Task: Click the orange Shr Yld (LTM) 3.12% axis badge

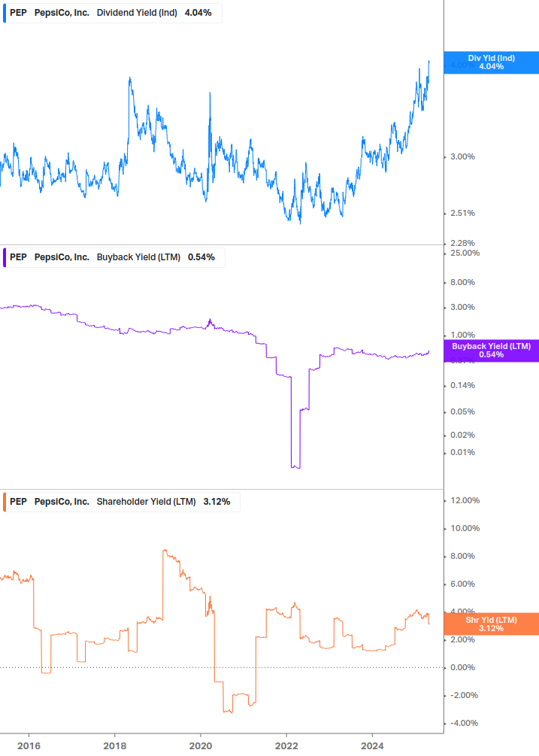Action: click(492, 624)
